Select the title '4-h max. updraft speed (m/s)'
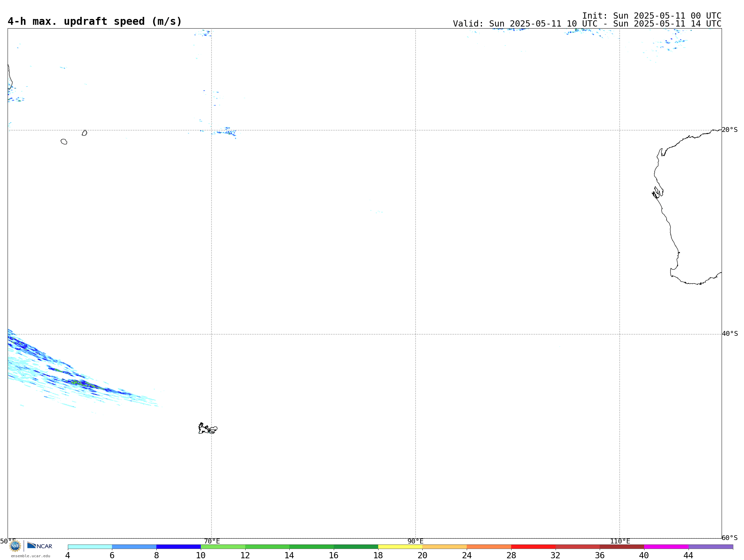 [95, 21]
